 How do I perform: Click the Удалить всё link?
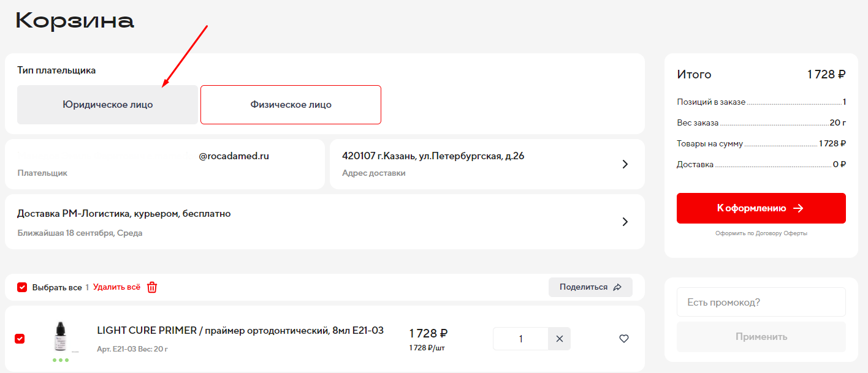pos(116,287)
